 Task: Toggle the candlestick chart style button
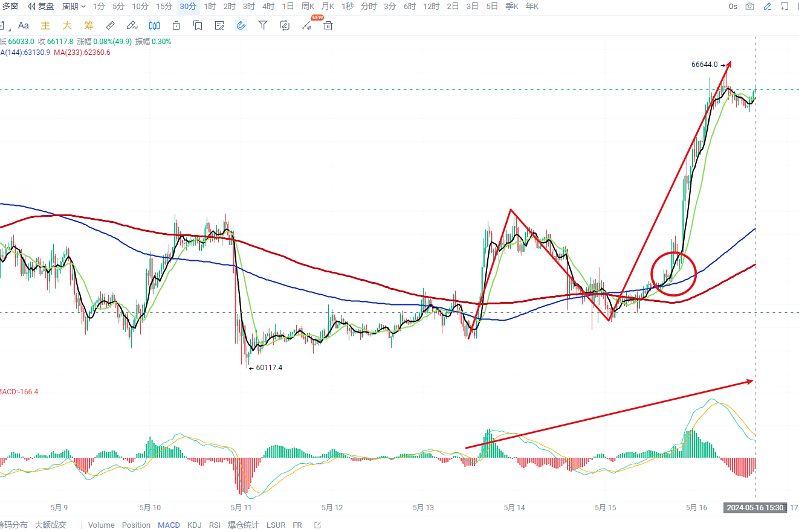154,25
